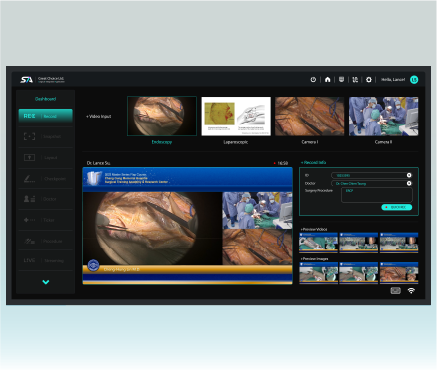This screenshot has height=371, width=437.
Task: Click the Wi-Fi status icon
Action: point(411,291)
